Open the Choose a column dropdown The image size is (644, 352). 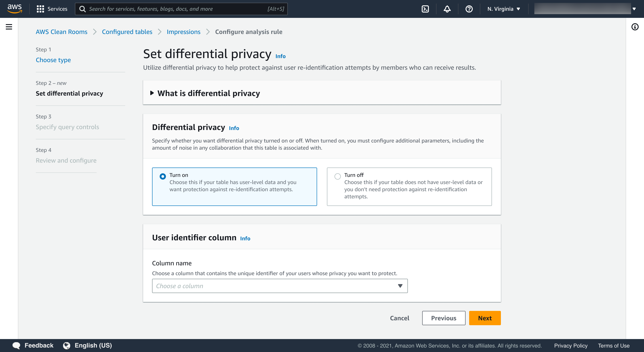tap(280, 286)
